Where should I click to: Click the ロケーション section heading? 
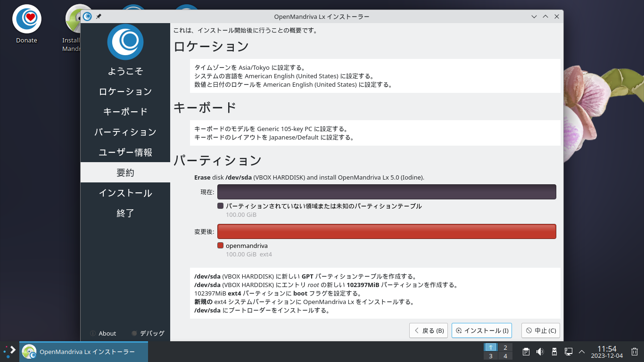coord(211,47)
